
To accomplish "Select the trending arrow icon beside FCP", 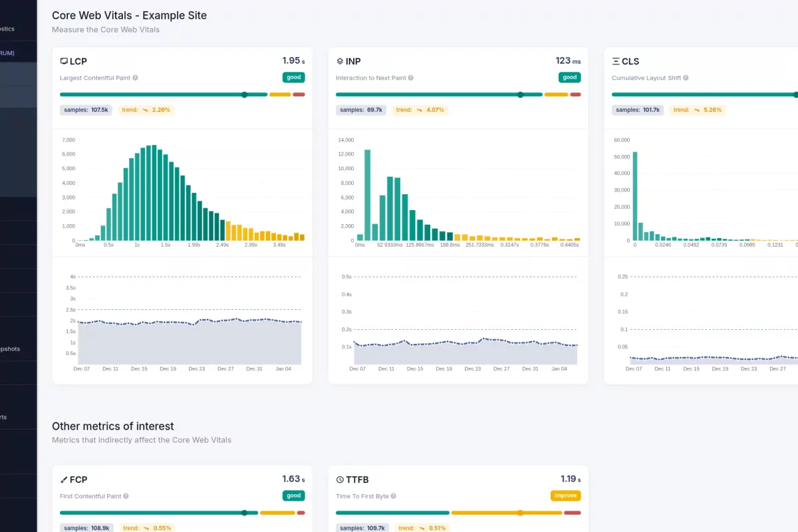I will point(63,479).
